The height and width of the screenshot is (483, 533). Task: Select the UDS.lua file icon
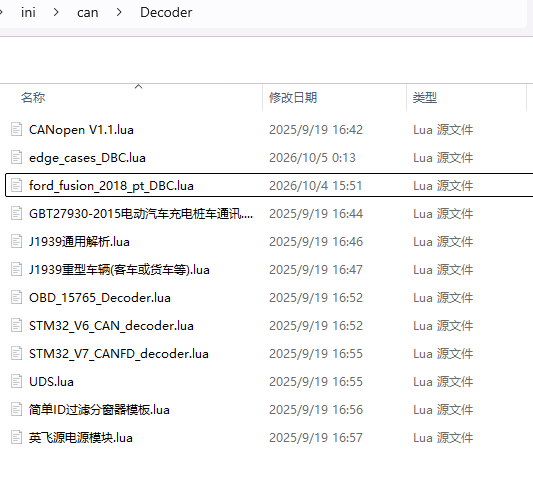(x=16, y=381)
